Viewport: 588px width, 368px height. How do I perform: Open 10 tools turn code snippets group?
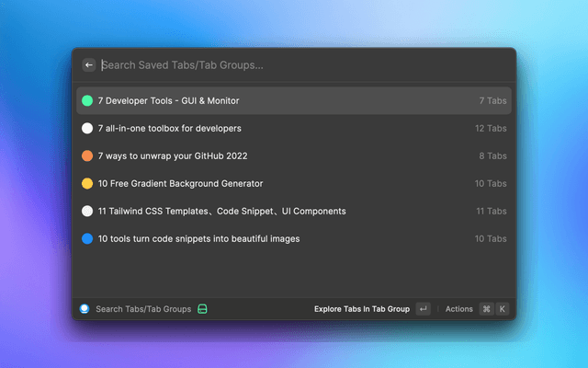click(x=198, y=238)
